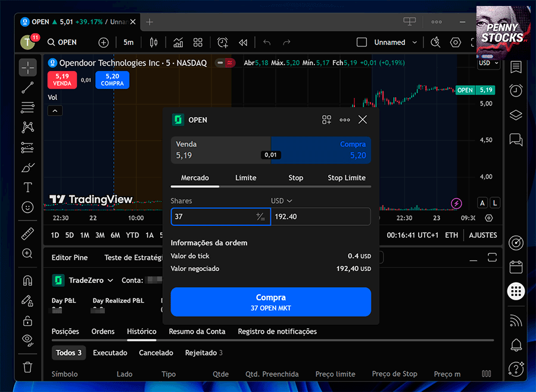Viewport: 536px width, 392px height.
Task: Open the Posições tab
Action: point(66,331)
